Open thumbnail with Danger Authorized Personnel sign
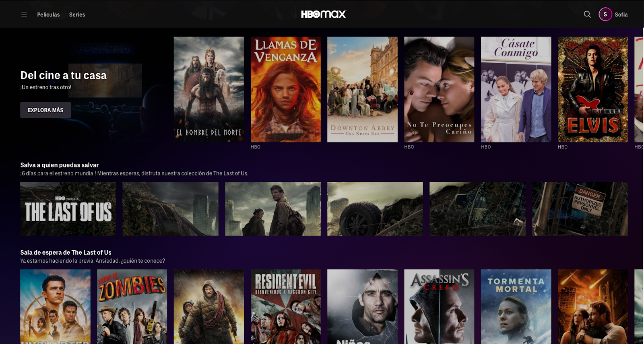Image resolution: width=644 pixels, height=344 pixels. tap(580, 209)
